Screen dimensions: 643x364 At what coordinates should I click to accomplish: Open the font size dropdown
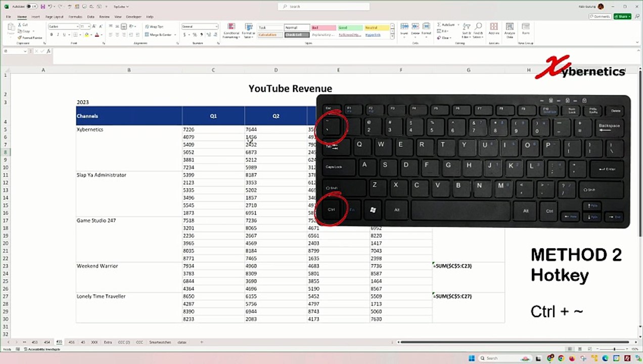tap(89, 26)
